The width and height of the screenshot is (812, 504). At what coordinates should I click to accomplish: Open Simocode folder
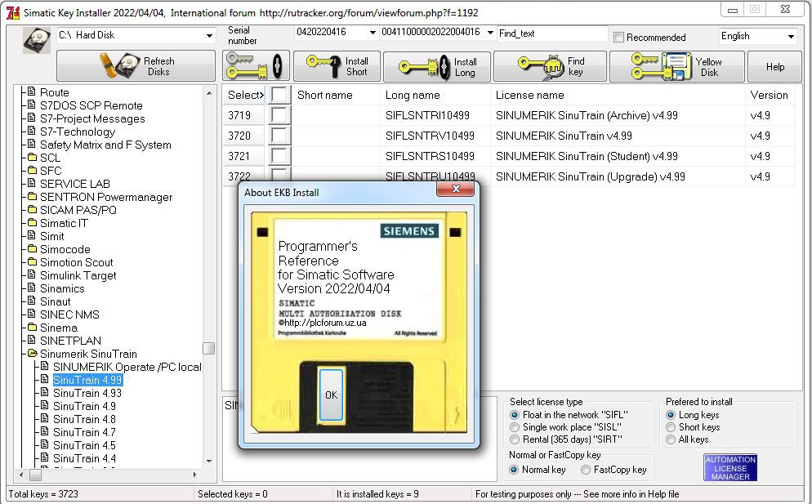point(65,249)
